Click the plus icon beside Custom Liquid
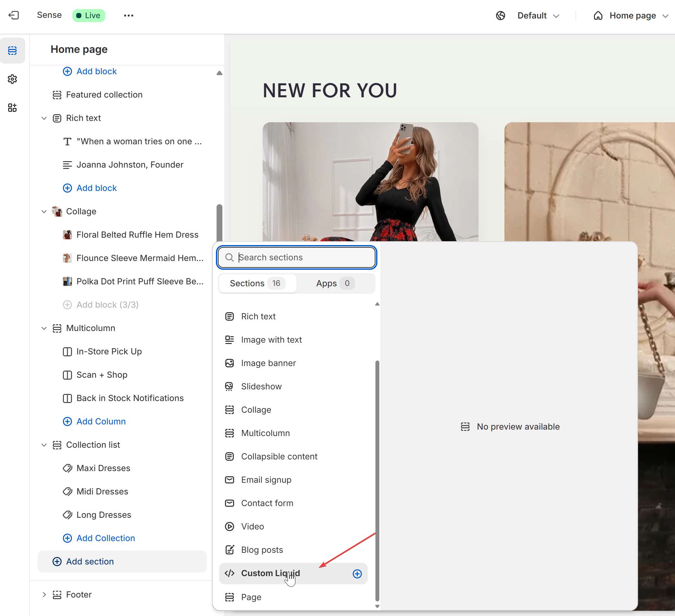 357,574
